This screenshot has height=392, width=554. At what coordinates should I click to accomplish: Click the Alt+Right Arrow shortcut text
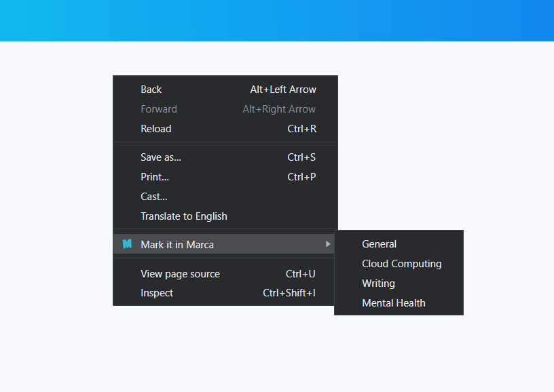(x=279, y=109)
